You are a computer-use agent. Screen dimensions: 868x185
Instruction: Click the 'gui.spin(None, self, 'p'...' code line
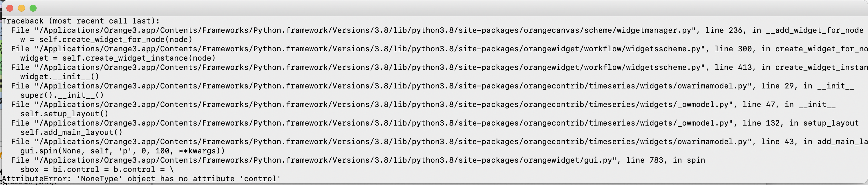point(122,150)
